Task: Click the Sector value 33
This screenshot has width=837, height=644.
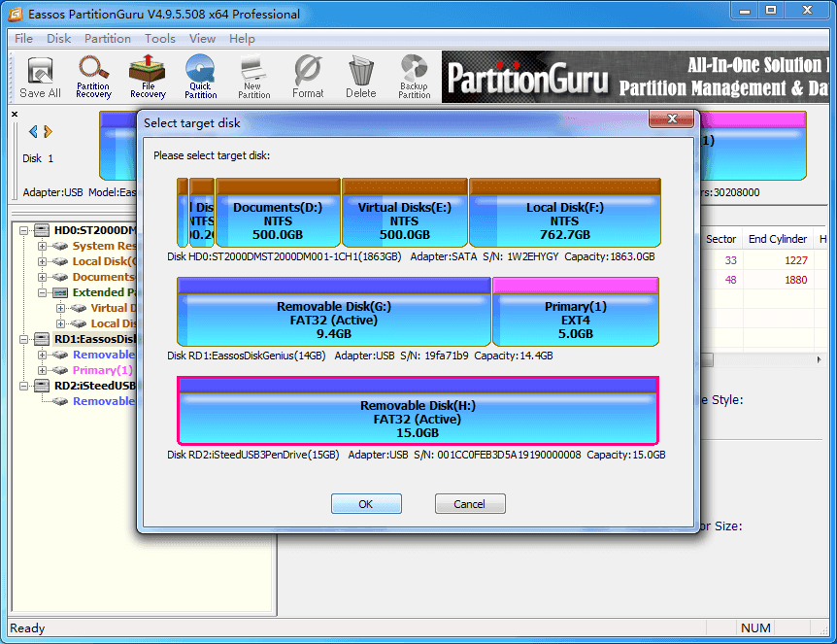Action: [x=731, y=260]
